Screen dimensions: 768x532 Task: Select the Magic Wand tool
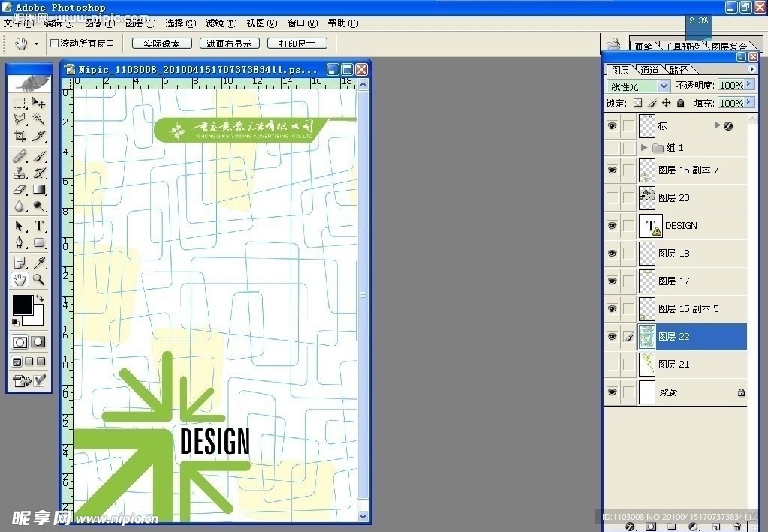[39, 119]
